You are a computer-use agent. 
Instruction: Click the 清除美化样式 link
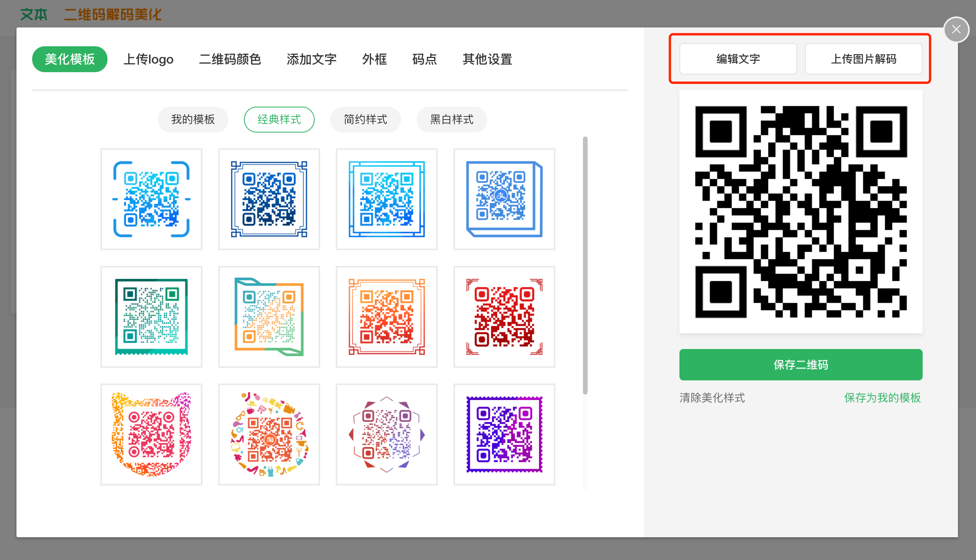click(712, 398)
